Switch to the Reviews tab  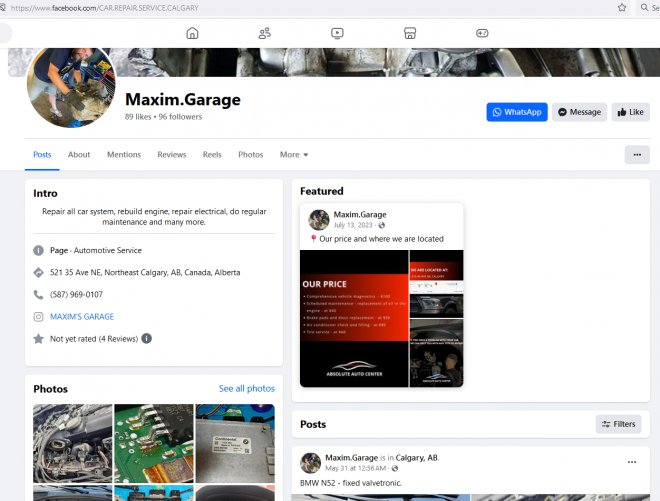pos(172,155)
